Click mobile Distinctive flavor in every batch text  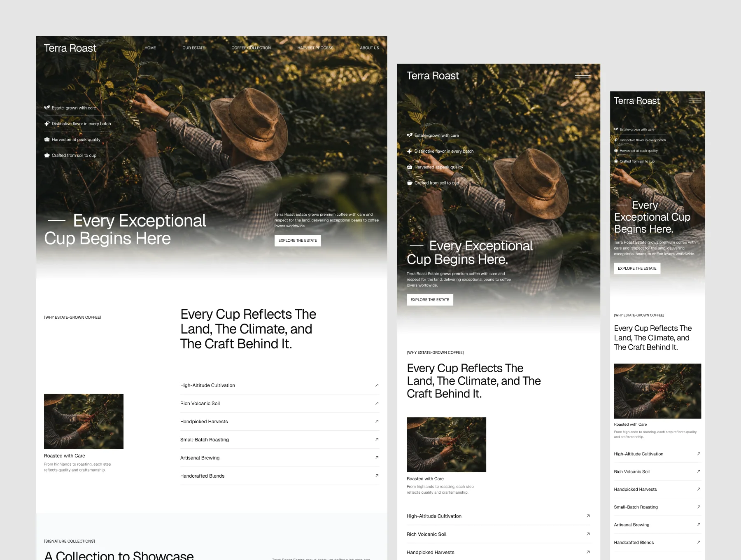(643, 140)
